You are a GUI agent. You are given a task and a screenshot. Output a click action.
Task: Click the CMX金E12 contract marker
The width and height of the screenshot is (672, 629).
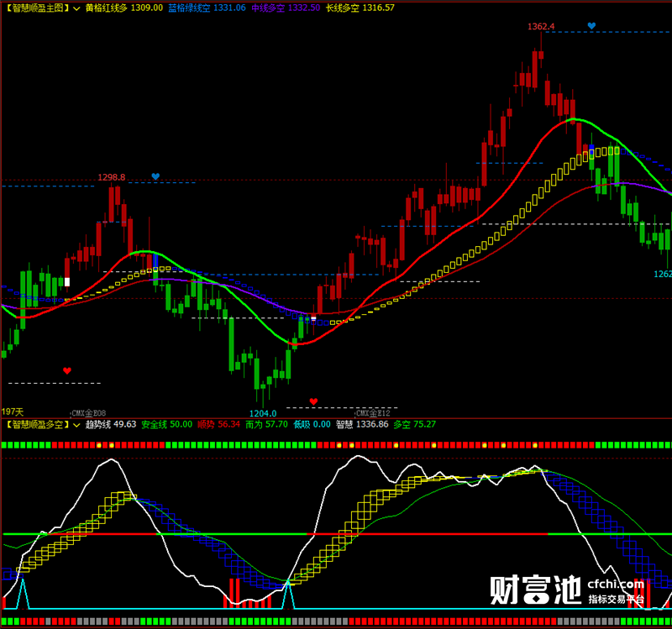point(373,413)
